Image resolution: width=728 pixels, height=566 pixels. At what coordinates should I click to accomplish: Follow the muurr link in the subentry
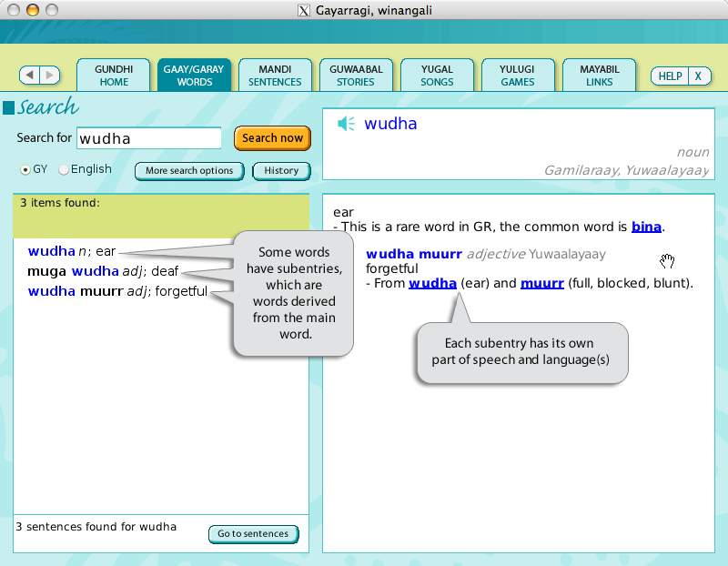pyautogui.click(x=541, y=283)
